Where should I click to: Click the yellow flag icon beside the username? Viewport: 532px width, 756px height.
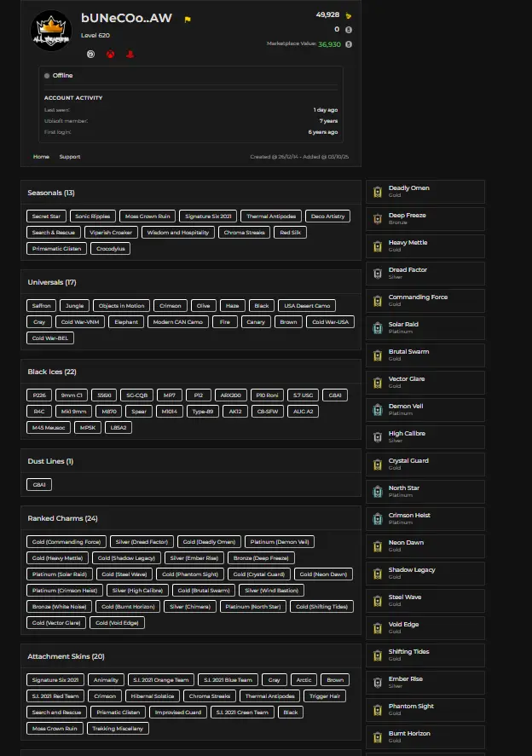click(188, 19)
